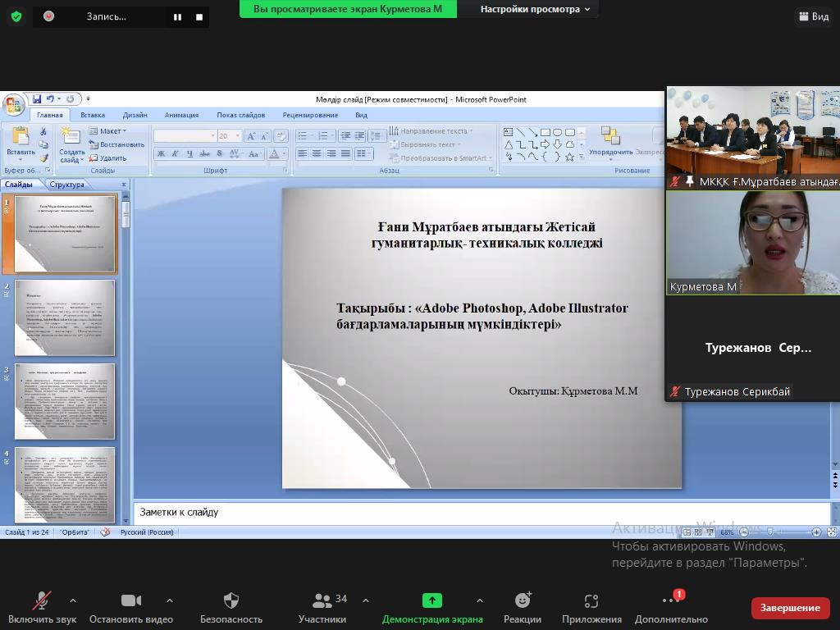Expand the shapes gallery with the More arrow
840x630 pixels.
[582, 157]
